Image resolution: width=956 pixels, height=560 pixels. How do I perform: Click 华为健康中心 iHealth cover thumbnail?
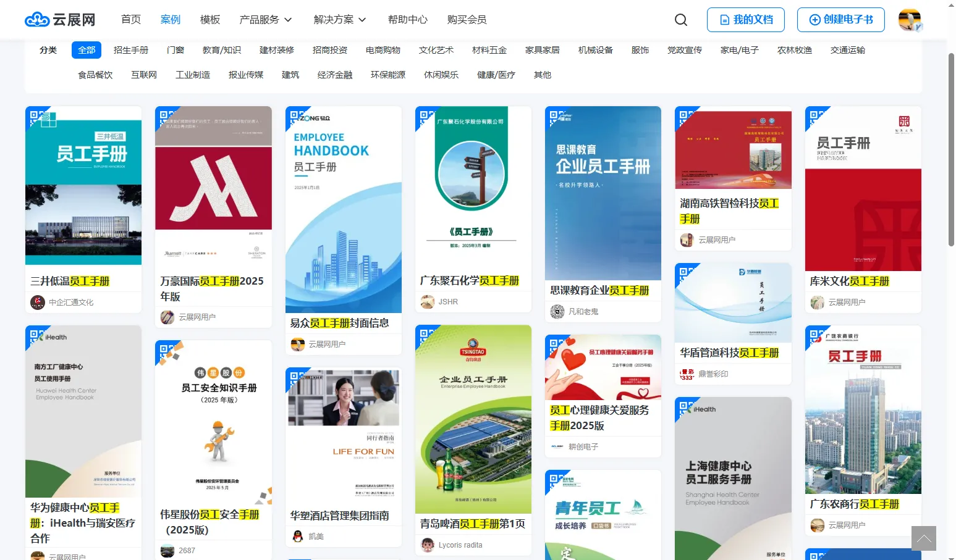point(83,411)
